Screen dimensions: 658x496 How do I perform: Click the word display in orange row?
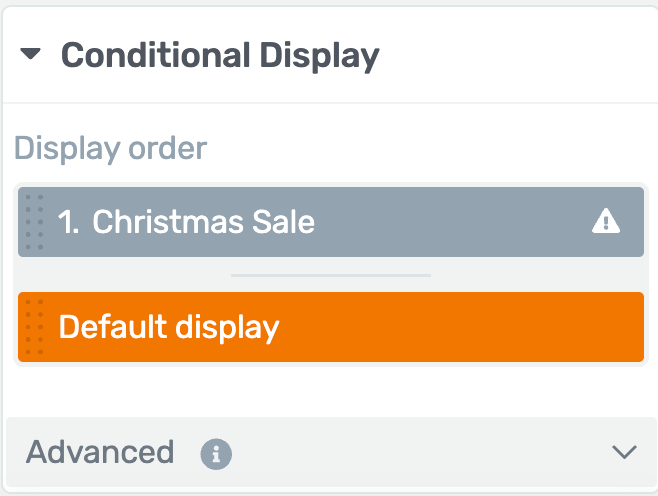(227, 328)
